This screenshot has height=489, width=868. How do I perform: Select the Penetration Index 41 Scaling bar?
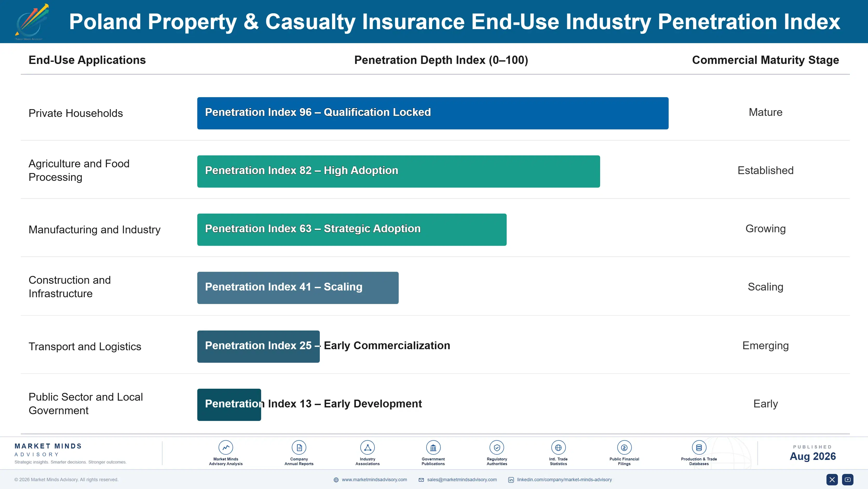298,288
